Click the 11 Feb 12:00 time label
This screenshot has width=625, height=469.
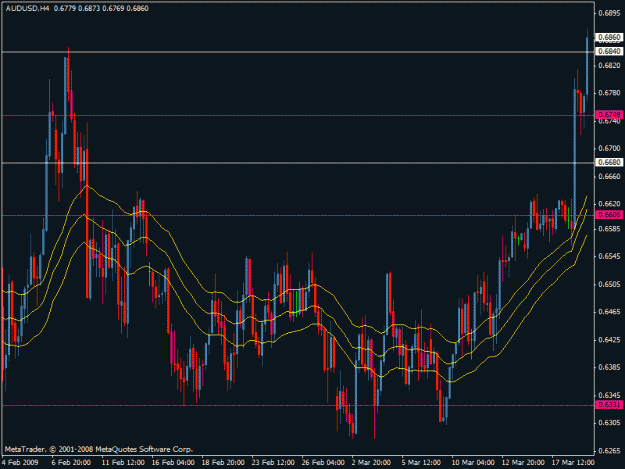[x=123, y=462]
